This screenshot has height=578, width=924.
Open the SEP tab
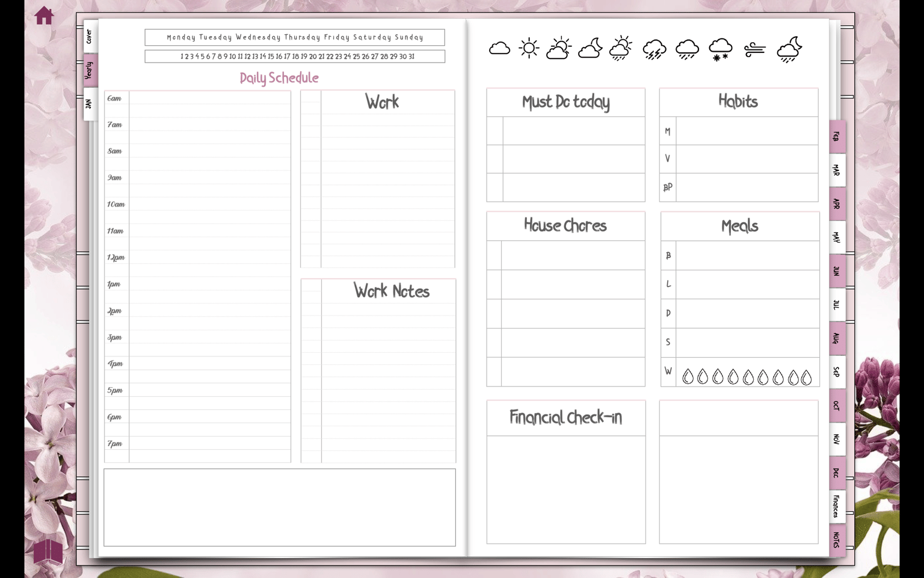(x=837, y=372)
